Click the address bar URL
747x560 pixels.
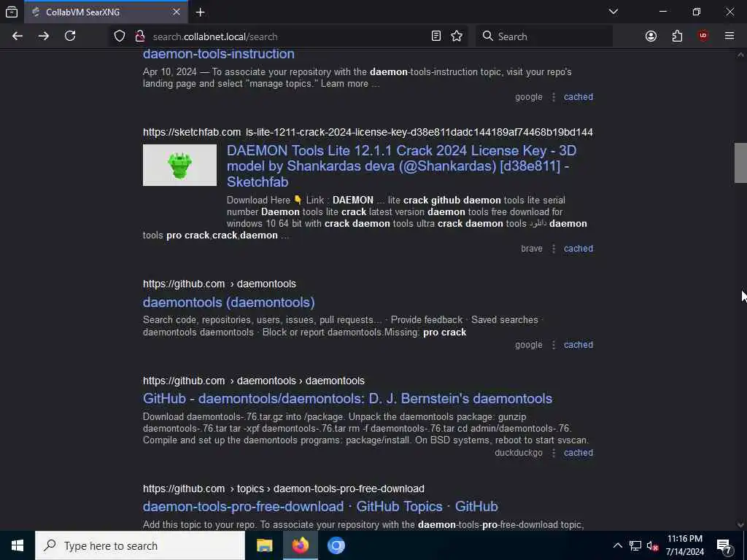(215, 36)
